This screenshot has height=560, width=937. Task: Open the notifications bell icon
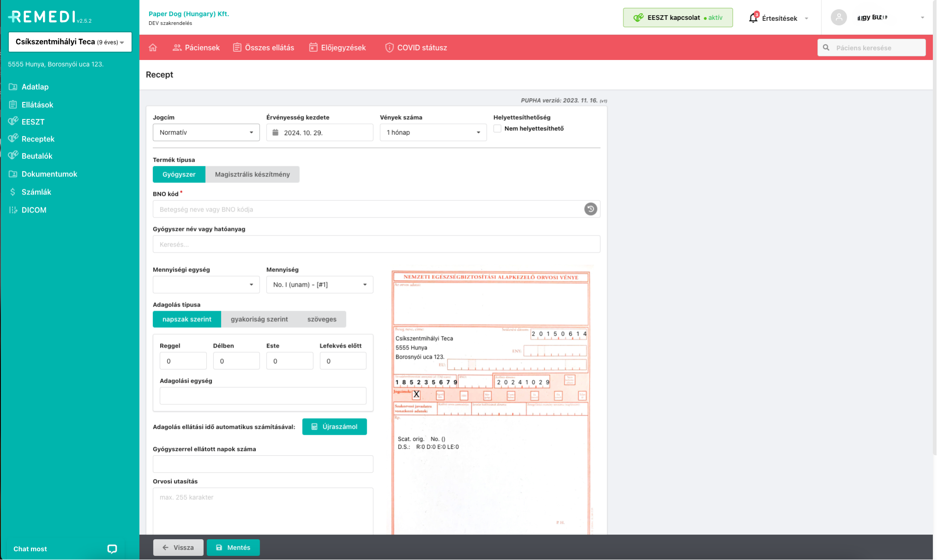(753, 18)
